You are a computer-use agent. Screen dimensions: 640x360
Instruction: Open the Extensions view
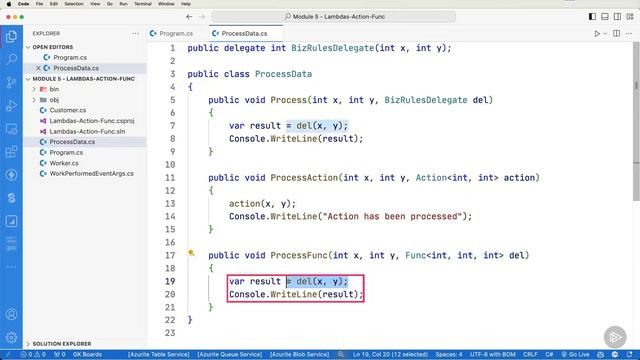tap(11, 152)
